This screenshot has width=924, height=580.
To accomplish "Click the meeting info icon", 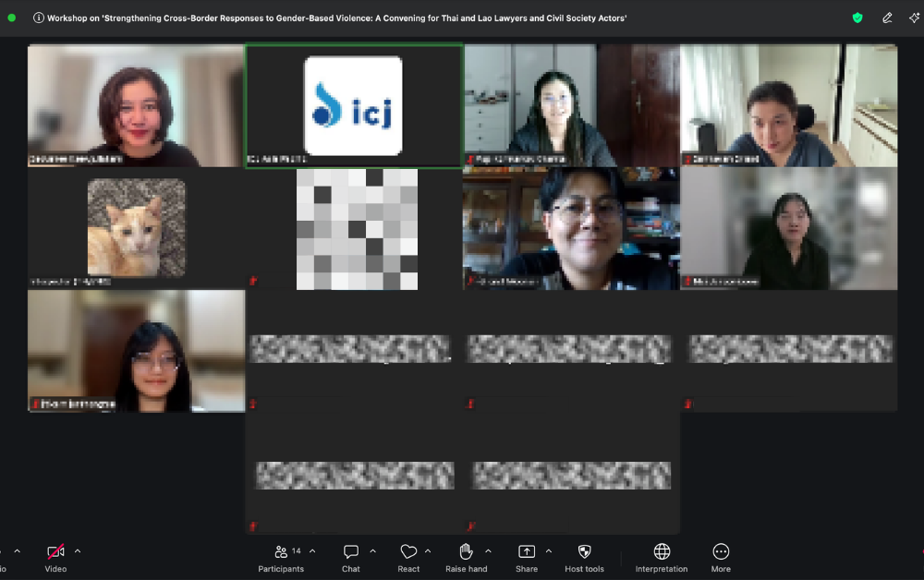I will (x=38, y=18).
